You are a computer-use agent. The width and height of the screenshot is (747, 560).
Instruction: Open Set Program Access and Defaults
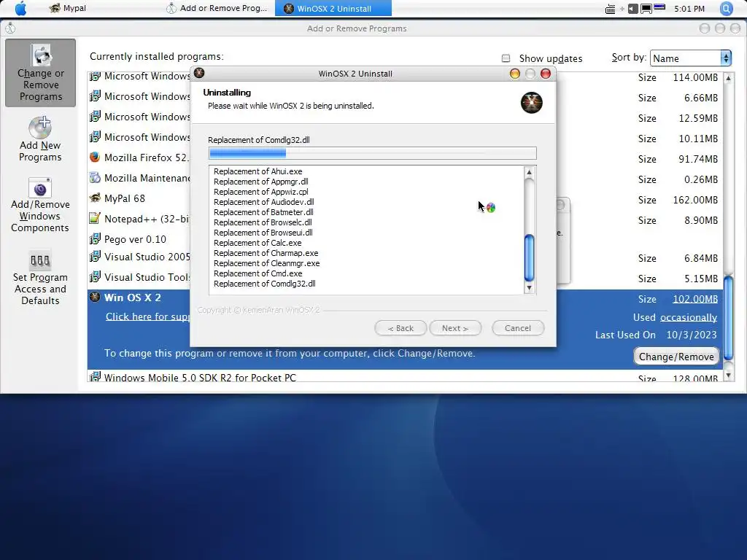pos(41,278)
